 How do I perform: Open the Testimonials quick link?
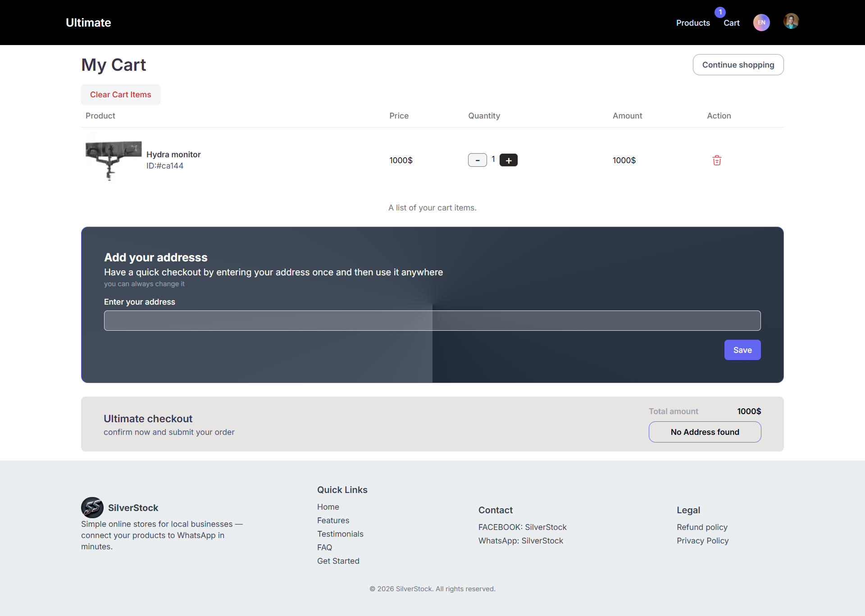(340, 534)
